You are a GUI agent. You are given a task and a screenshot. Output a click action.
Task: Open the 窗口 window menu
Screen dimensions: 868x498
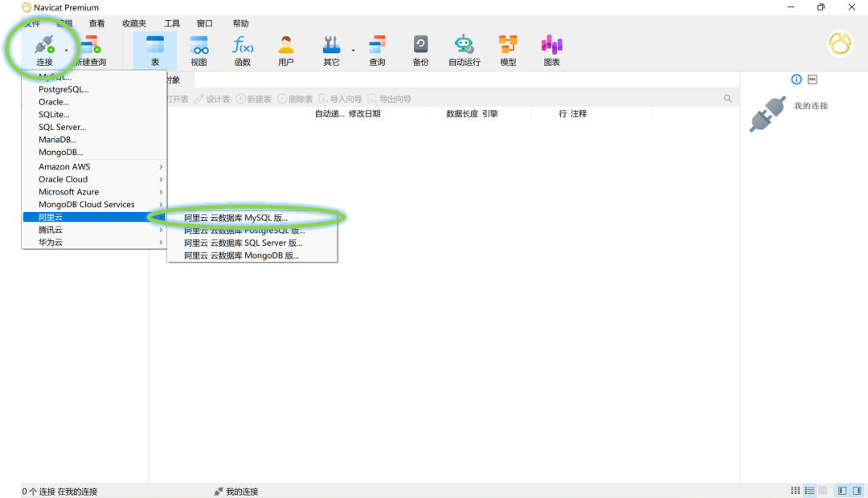(x=204, y=23)
